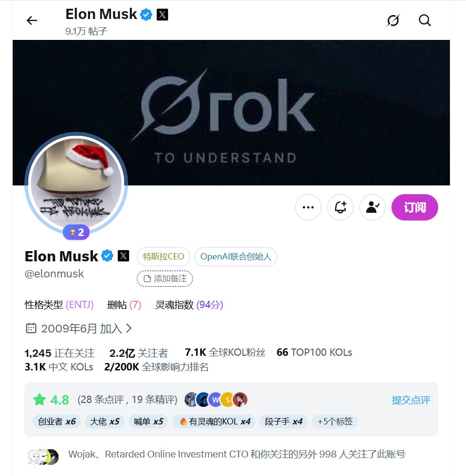Image resolution: width=466 pixels, height=476 pixels.
Task: Click the blue verified badge in profile name
Action: pyautogui.click(x=107, y=256)
